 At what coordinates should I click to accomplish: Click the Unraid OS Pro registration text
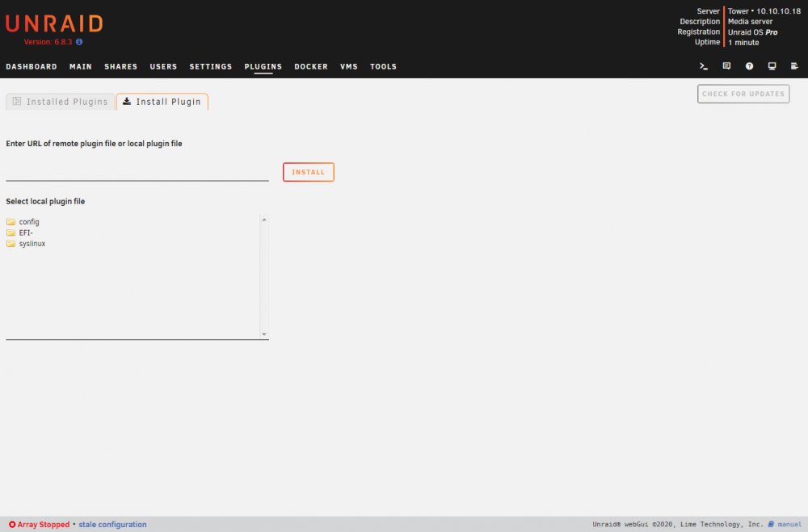(x=752, y=32)
